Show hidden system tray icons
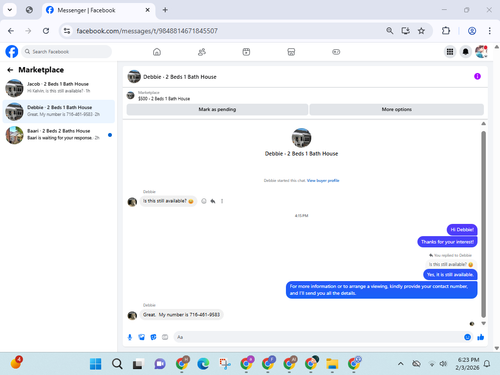 401,364
